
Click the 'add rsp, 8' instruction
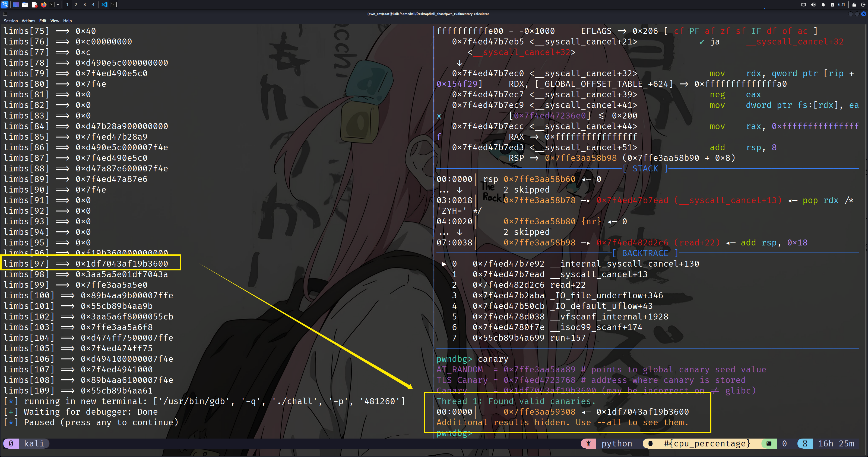click(x=743, y=148)
